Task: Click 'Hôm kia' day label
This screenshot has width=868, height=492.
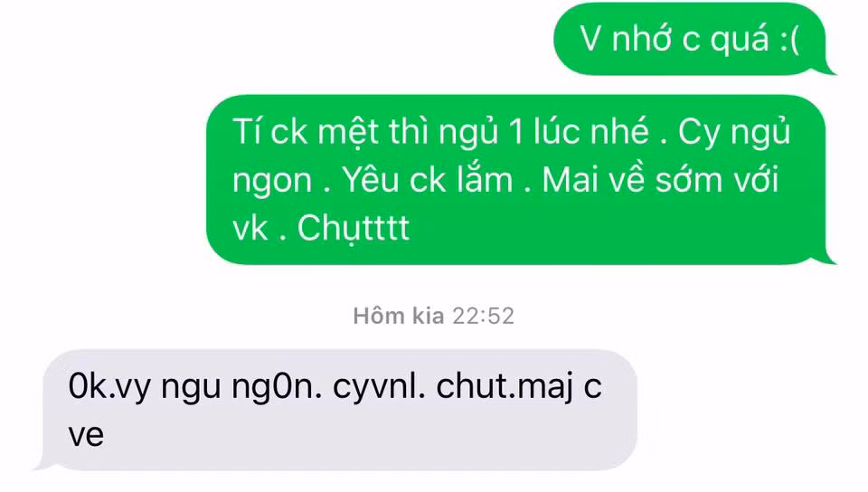Action: [x=399, y=316]
